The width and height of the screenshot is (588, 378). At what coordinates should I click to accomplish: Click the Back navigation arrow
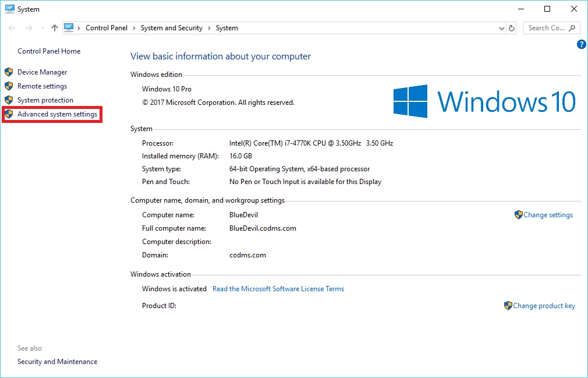click(x=12, y=28)
